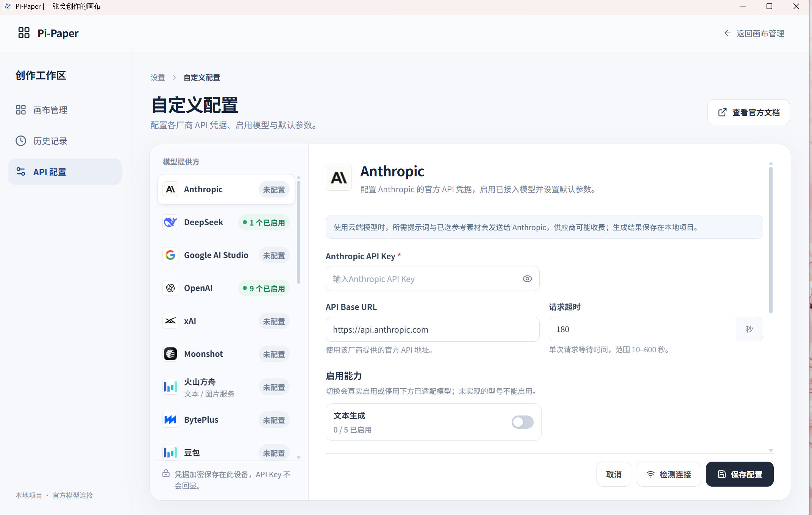Click the xAI logo icon
812x515 pixels.
point(170,321)
